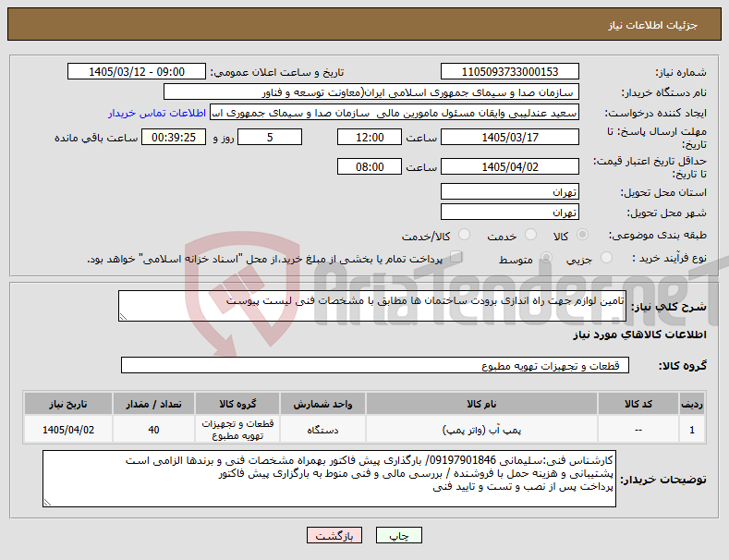Select the کالا radio button
This screenshot has width=729, height=560.
[582, 235]
